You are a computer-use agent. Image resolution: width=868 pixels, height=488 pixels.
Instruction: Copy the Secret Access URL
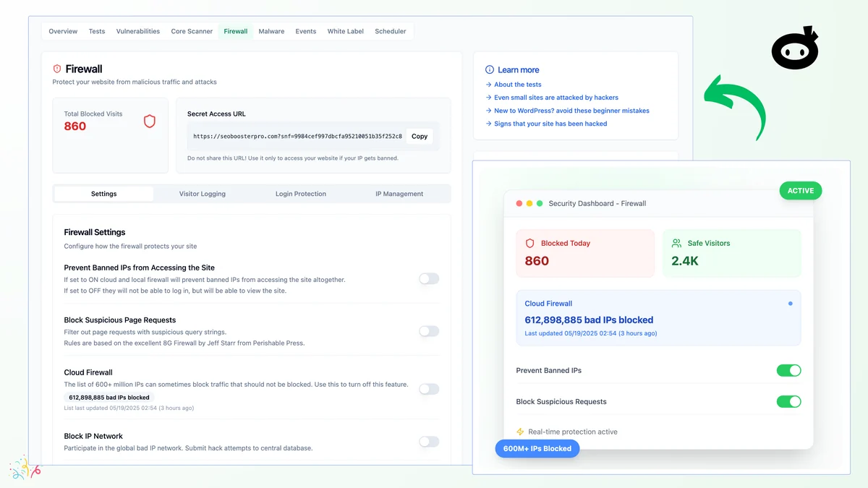[x=420, y=136]
